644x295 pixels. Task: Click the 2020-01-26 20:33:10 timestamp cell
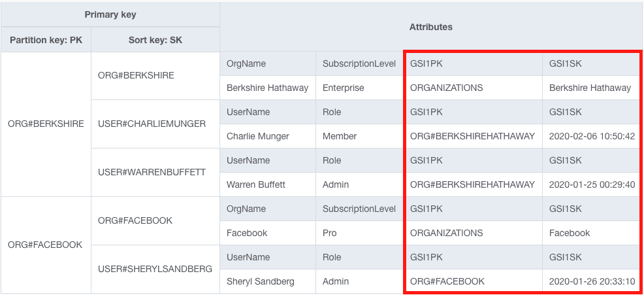tap(592, 281)
